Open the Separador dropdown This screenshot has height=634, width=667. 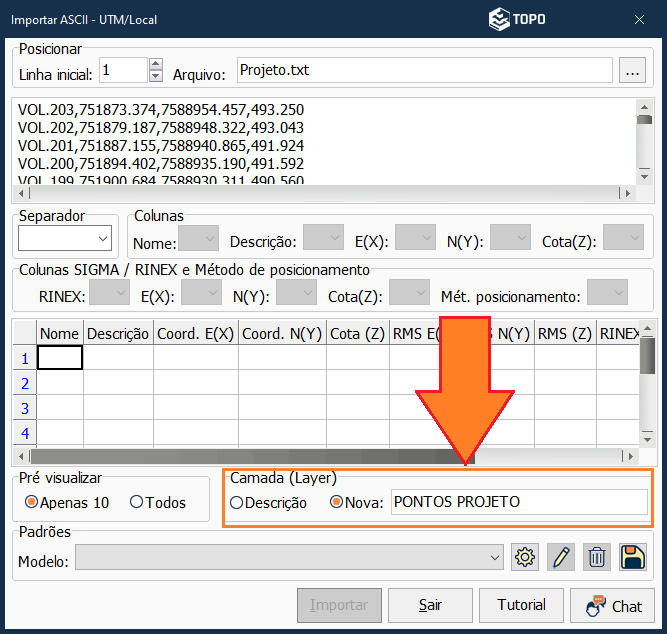click(64, 238)
